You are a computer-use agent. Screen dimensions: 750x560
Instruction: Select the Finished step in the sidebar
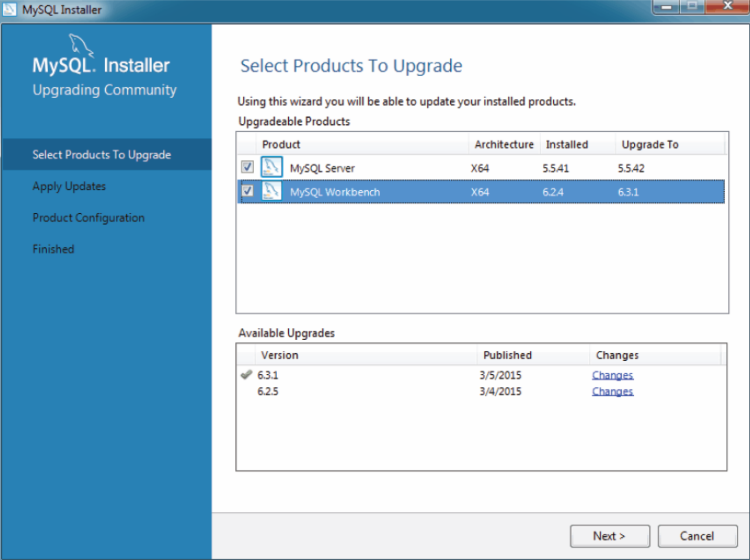click(x=53, y=249)
